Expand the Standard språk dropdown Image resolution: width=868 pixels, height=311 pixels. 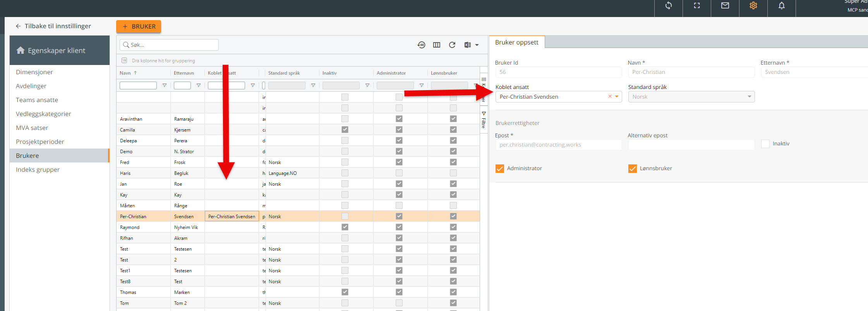pos(750,96)
